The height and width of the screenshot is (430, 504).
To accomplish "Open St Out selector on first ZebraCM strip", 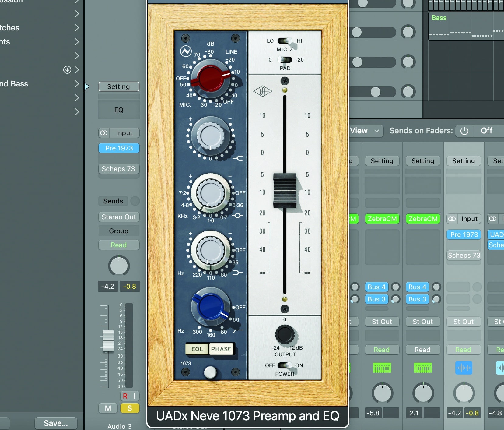I will pyautogui.click(x=382, y=322).
